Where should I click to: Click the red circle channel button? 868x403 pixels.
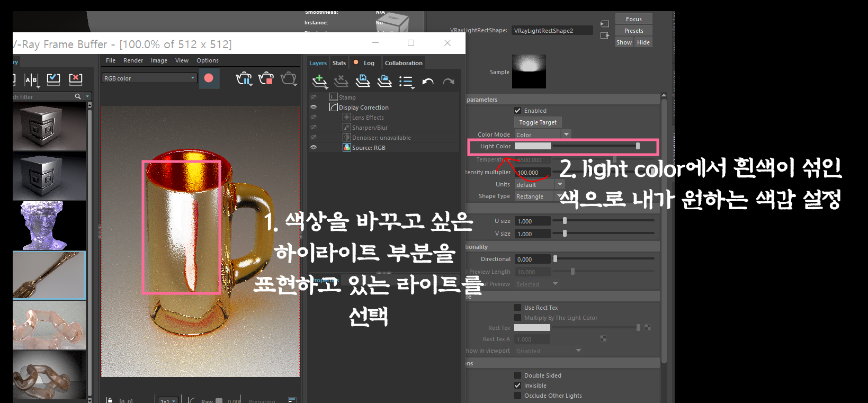pos(209,78)
